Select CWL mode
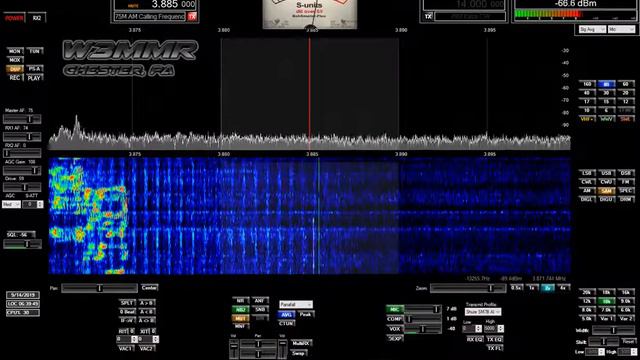 coord(587,182)
